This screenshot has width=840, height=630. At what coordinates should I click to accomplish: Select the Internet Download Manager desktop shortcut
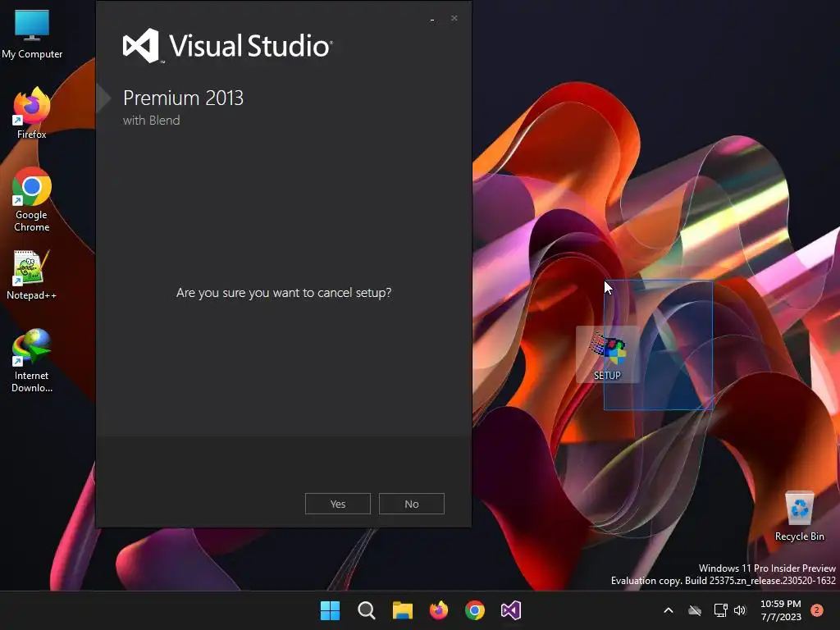pyautogui.click(x=32, y=361)
